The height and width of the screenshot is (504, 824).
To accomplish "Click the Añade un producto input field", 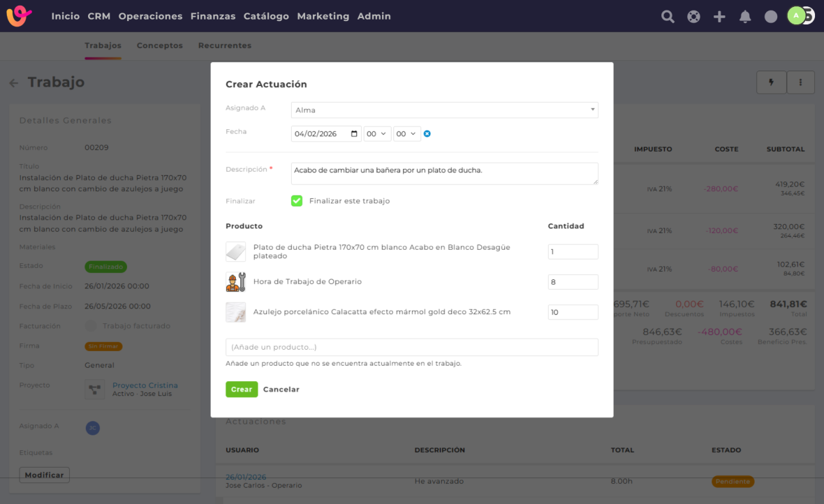I will 411,347.
